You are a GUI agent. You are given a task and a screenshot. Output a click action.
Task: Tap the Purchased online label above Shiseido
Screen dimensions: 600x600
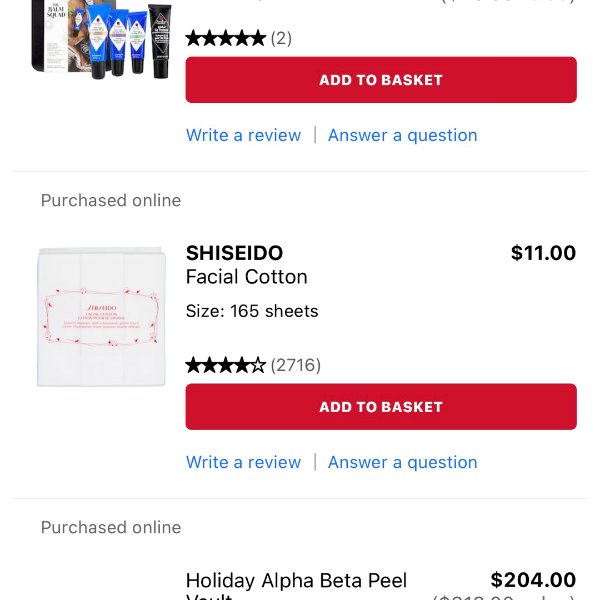(111, 200)
